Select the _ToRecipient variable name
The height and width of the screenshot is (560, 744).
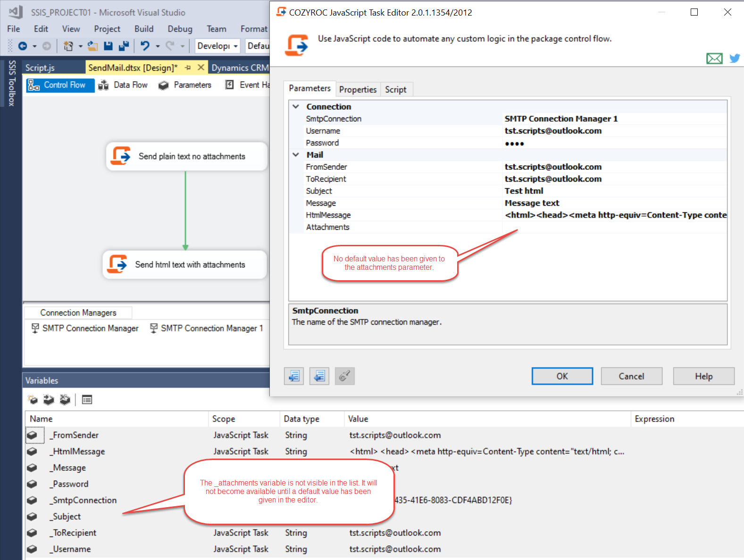tap(74, 533)
